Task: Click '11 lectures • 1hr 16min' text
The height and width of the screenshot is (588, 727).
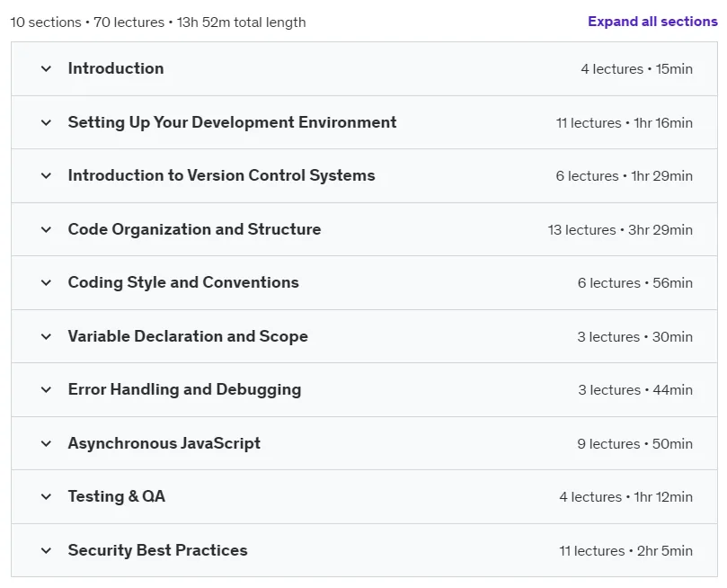Action: pos(625,123)
